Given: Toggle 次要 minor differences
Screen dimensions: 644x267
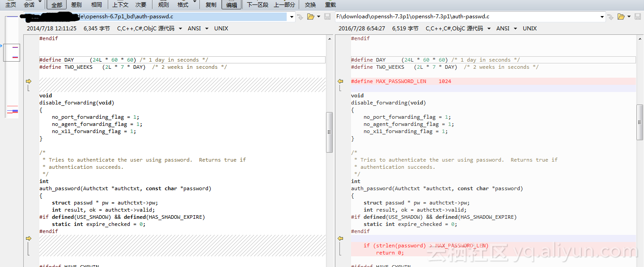Looking at the screenshot, I should 141,4.
